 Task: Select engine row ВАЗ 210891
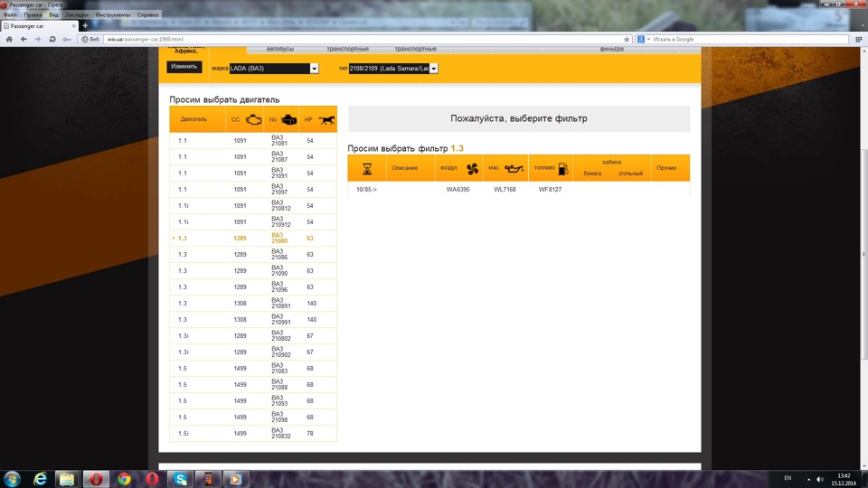(253, 304)
